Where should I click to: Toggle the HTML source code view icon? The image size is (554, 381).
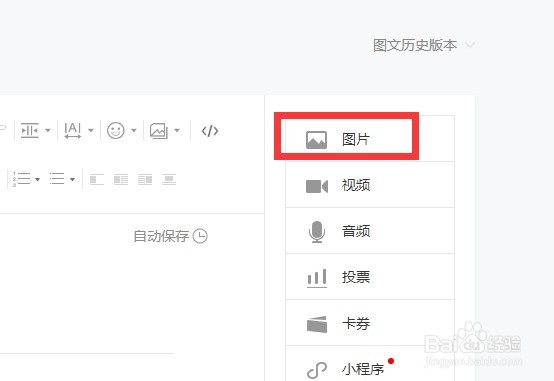pos(210,131)
